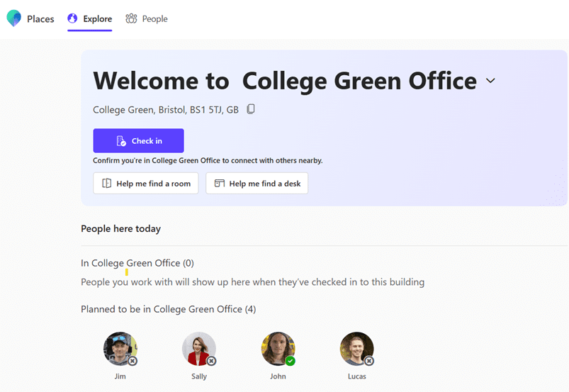Expand the College Green Office building dropdown
This screenshot has width=569, height=392.
490,82
